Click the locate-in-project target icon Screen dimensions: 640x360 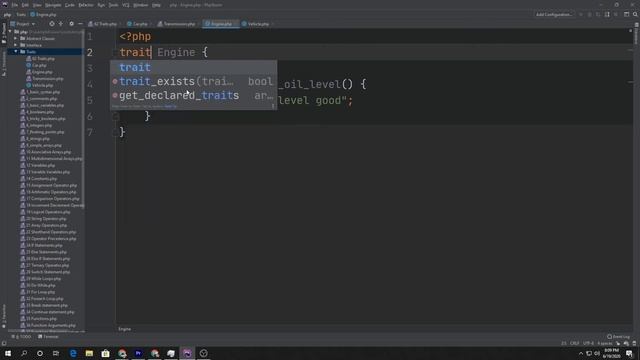coord(52,24)
